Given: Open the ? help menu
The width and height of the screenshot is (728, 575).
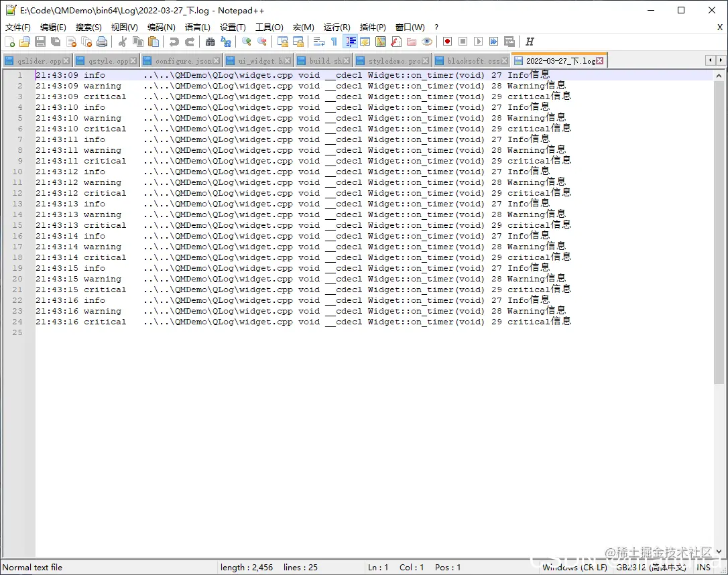Looking at the screenshot, I should tap(436, 27).
